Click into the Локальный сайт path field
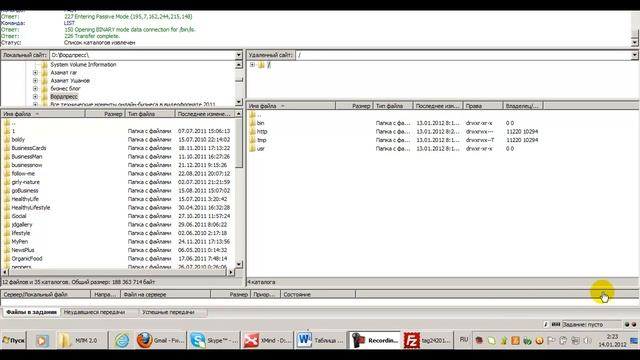The width and height of the screenshot is (640, 360). coord(142,55)
